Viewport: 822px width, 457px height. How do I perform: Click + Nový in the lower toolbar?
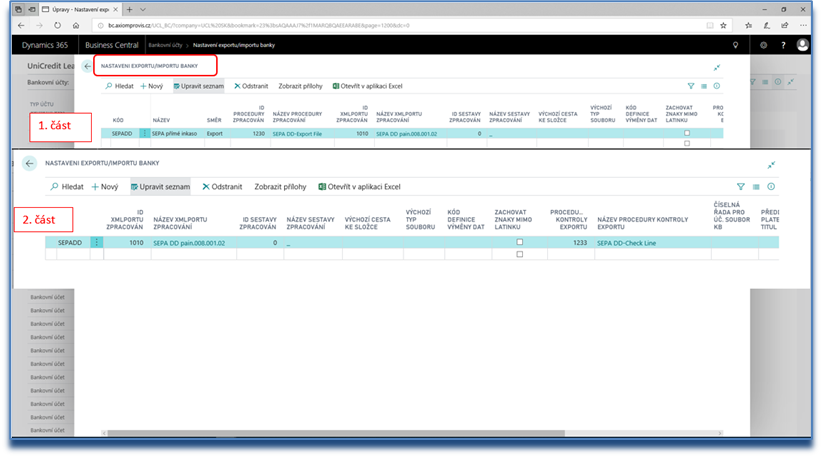coord(105,186)
